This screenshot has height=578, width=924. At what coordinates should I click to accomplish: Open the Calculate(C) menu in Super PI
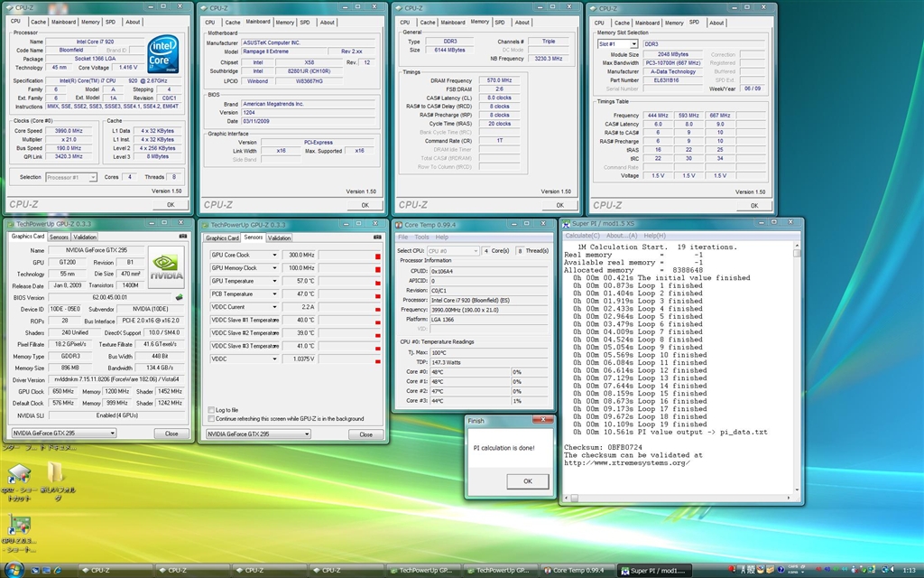pyautogui.click(x=582, y=236)
